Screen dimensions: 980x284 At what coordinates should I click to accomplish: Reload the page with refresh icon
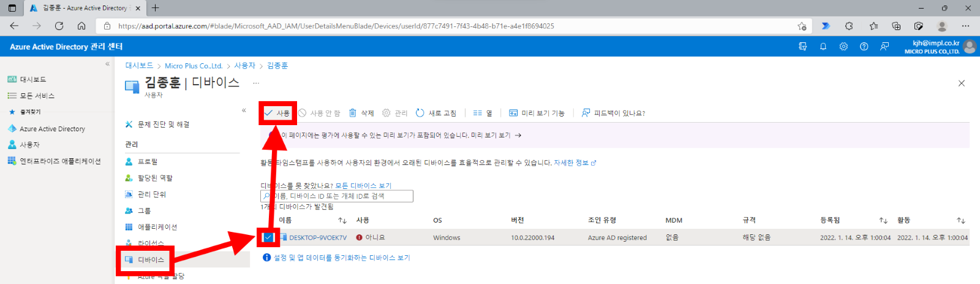point(59,26)
